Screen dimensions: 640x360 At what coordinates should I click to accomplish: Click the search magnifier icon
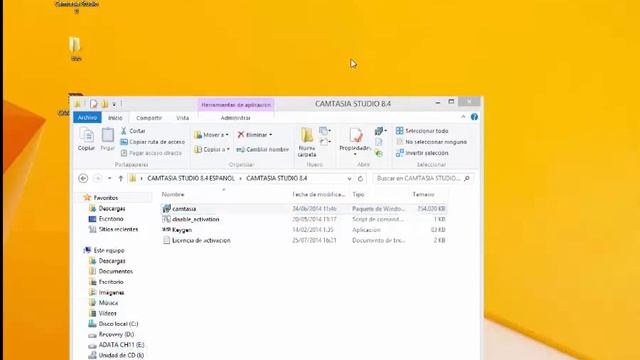coord(467,178)
